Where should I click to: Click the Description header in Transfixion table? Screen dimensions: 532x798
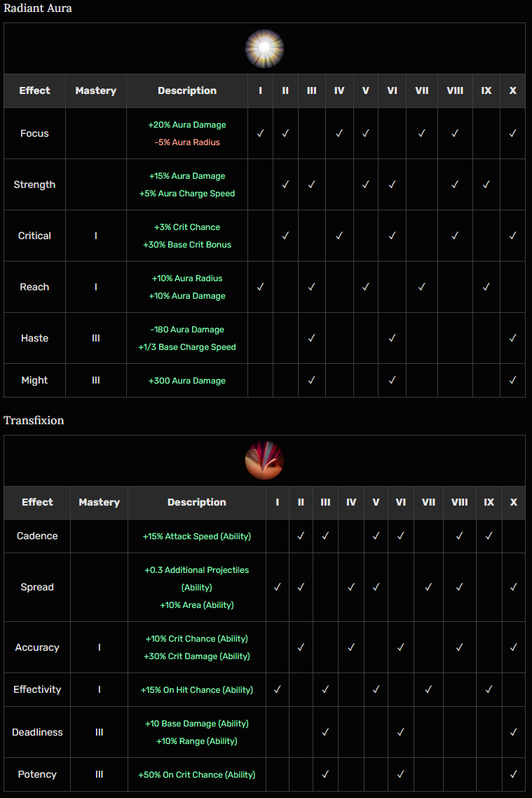197,502
